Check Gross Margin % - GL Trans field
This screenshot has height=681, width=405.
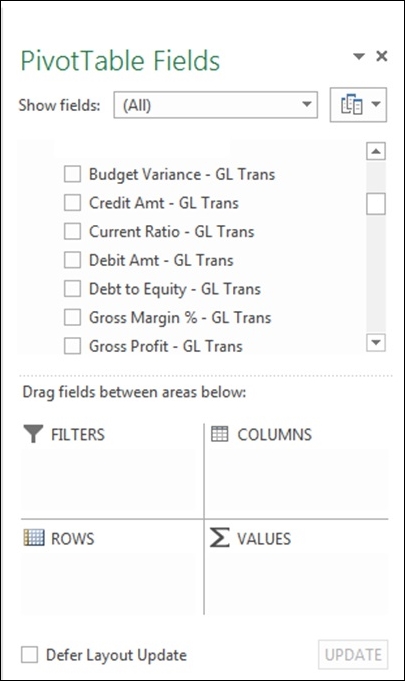tap(72, 317)
